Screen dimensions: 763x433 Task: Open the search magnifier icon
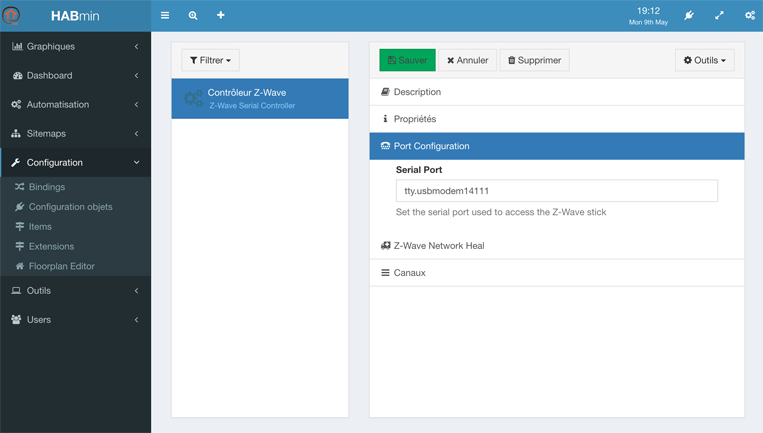[x=193, y=15]
